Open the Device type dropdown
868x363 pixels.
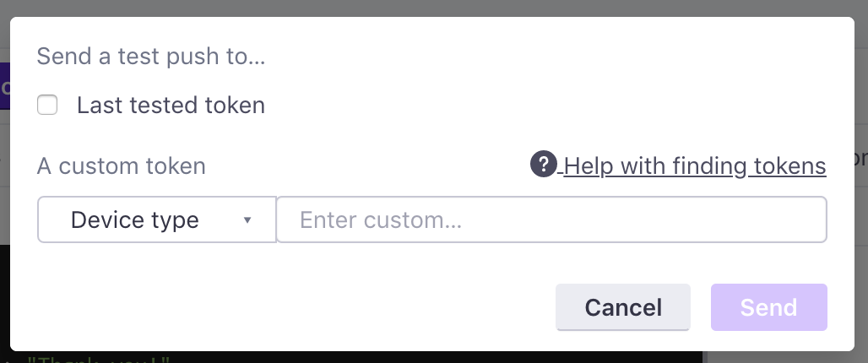(157, 219)
